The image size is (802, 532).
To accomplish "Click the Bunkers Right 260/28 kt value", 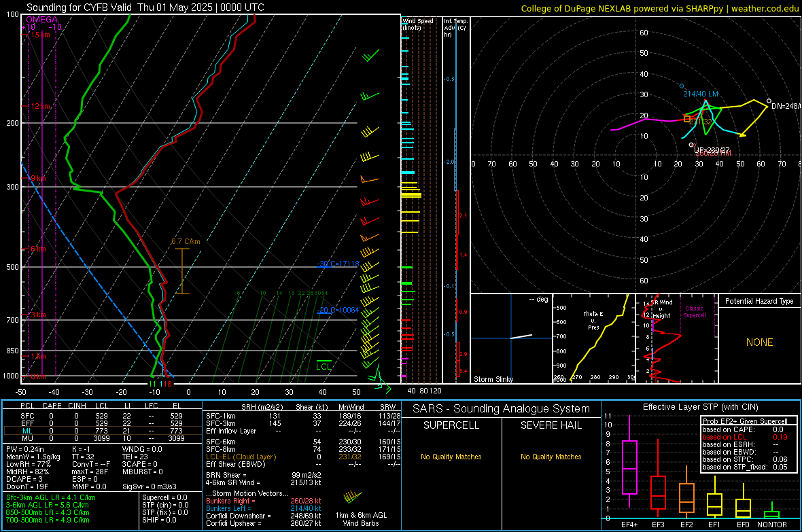I will (306, 501).
